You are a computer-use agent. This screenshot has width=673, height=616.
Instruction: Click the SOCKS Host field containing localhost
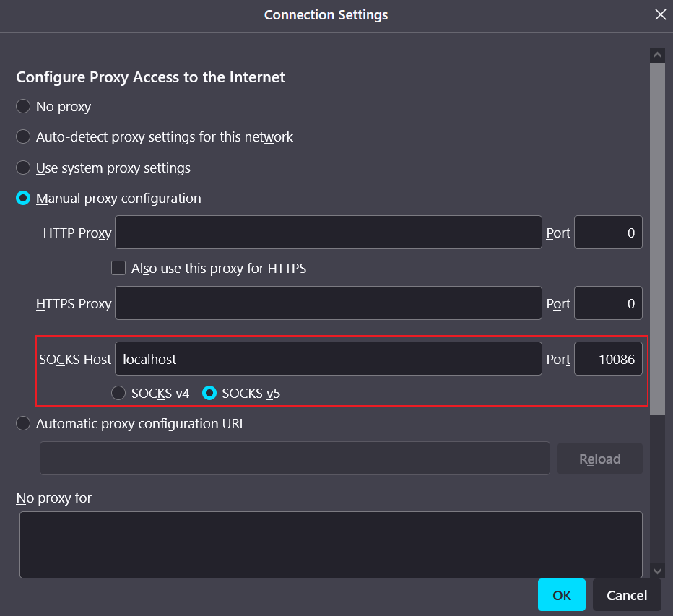(x=328, y=359)
